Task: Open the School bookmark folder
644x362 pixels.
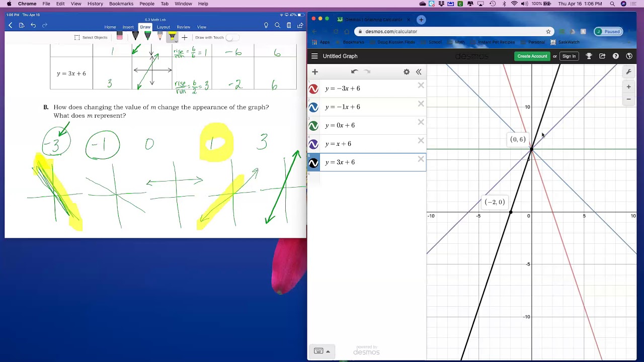Action: (x=432, y=42)
